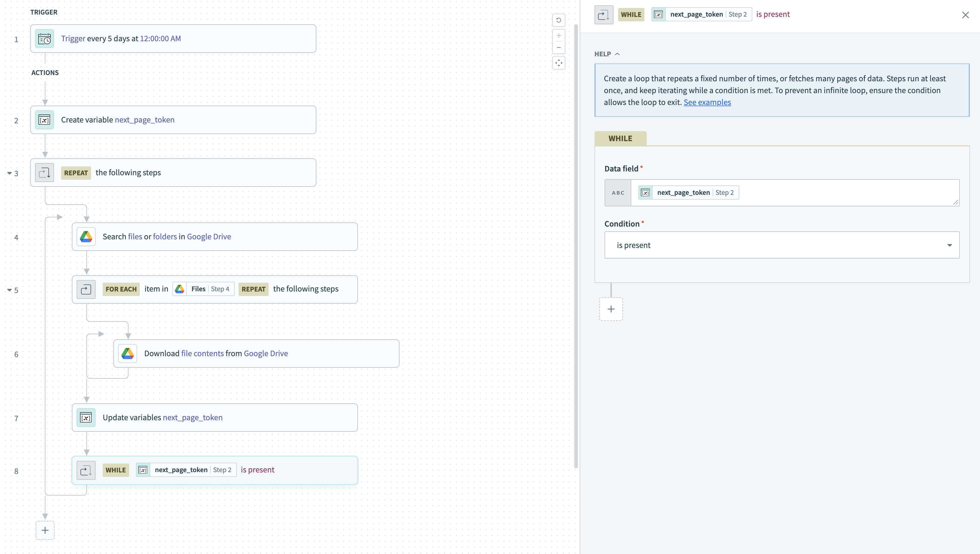Click the update variables step icon

(x=85, y=417)
